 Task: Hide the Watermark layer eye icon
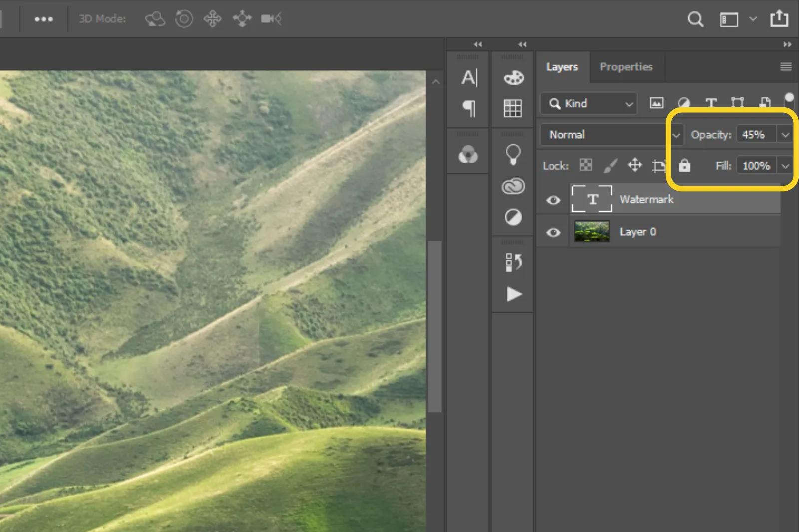[x=553, y=200]
